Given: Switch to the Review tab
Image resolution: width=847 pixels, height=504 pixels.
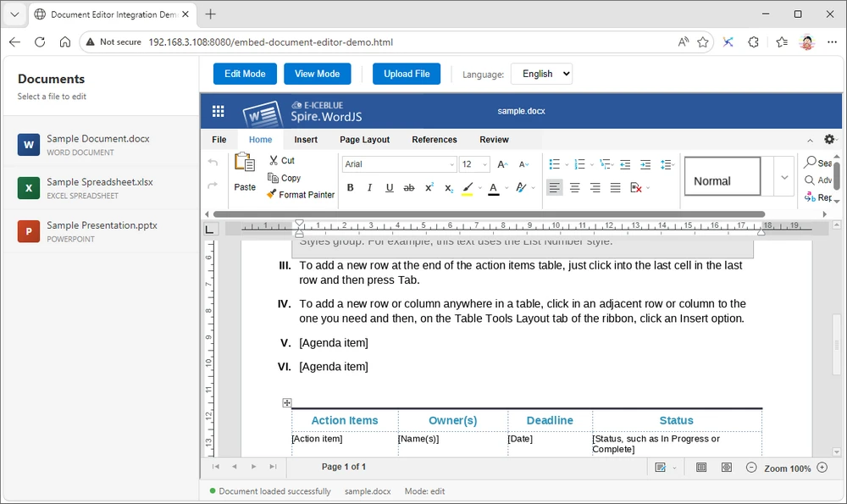Looking at the screenshot, I should point(495,140).
